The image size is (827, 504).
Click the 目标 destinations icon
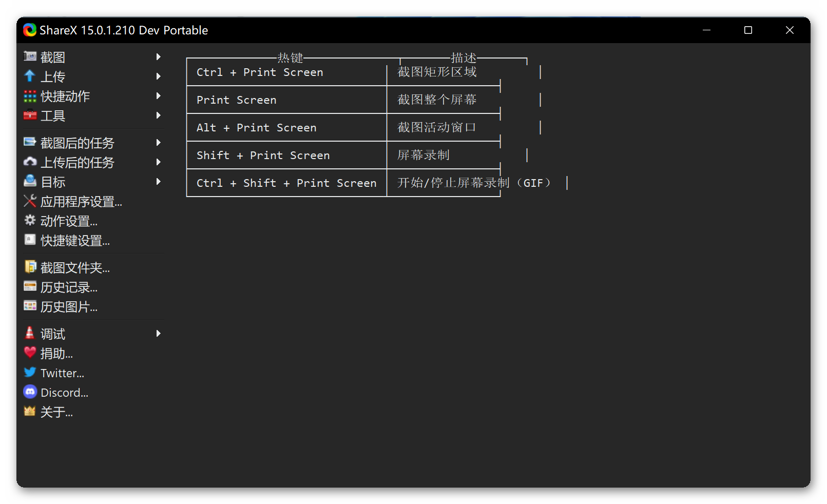[30, 181]
